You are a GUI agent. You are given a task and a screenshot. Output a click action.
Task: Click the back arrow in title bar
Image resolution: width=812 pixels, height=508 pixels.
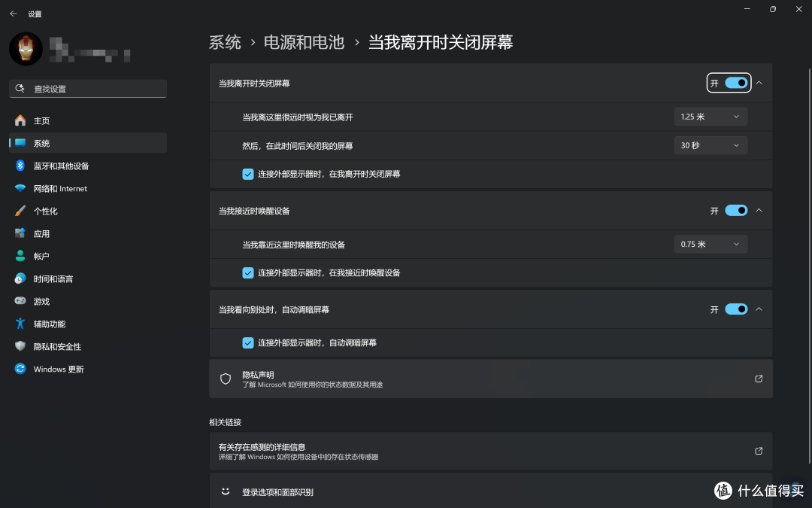pos(14,14)
